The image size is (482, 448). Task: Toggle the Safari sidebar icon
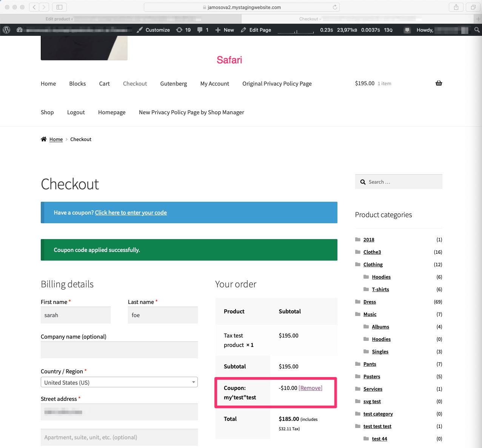59,7
